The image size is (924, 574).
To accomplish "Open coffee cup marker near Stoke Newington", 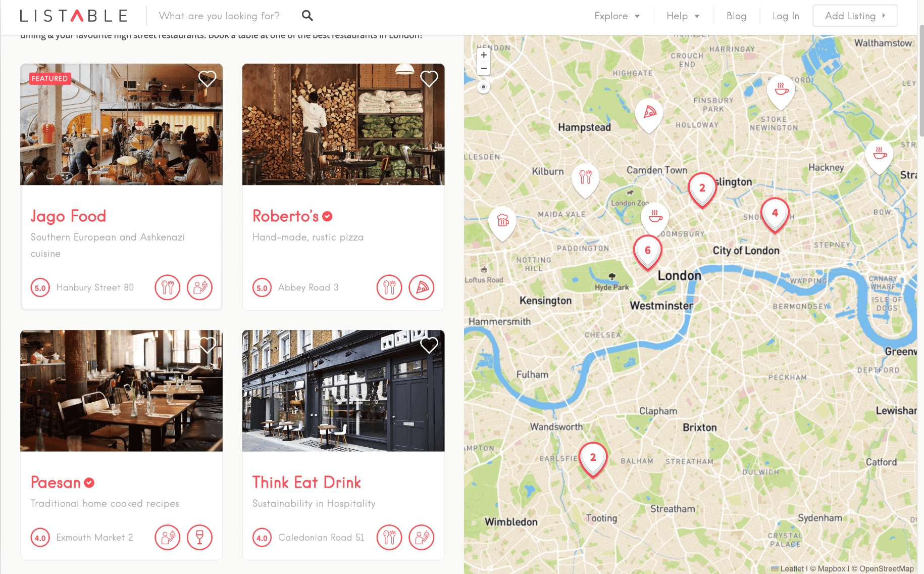I will 781,92.
